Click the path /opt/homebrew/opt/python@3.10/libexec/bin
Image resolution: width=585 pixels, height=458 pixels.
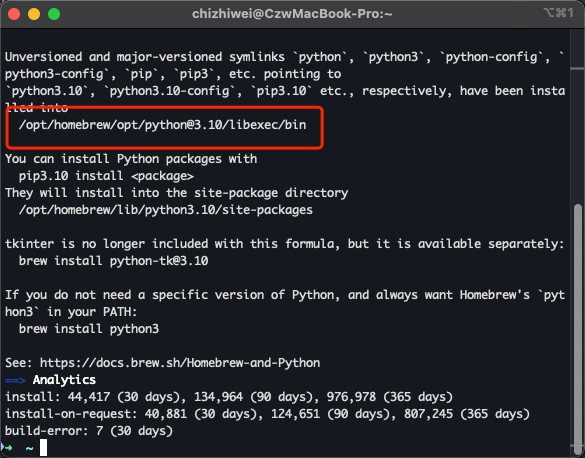point(163,125)
